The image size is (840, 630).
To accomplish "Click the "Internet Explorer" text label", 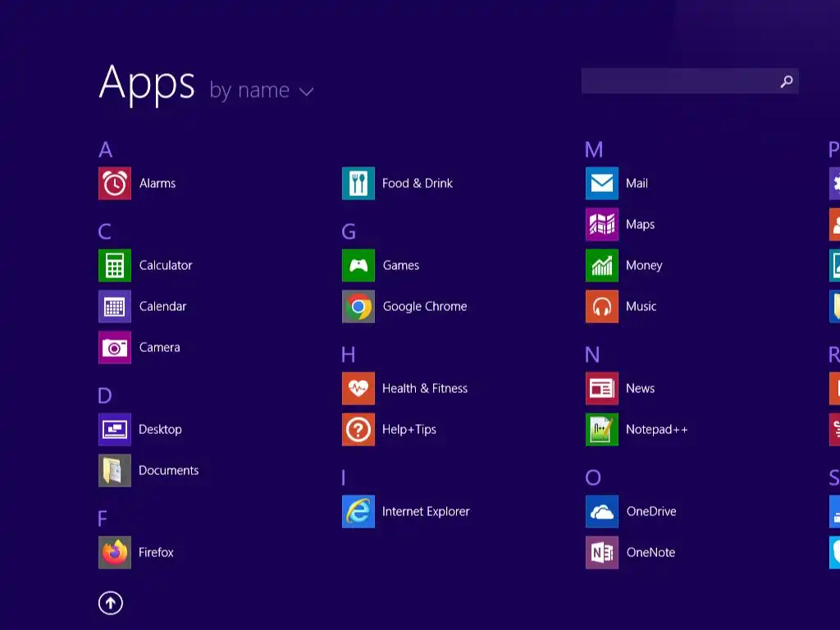I will tap(426, 512).
